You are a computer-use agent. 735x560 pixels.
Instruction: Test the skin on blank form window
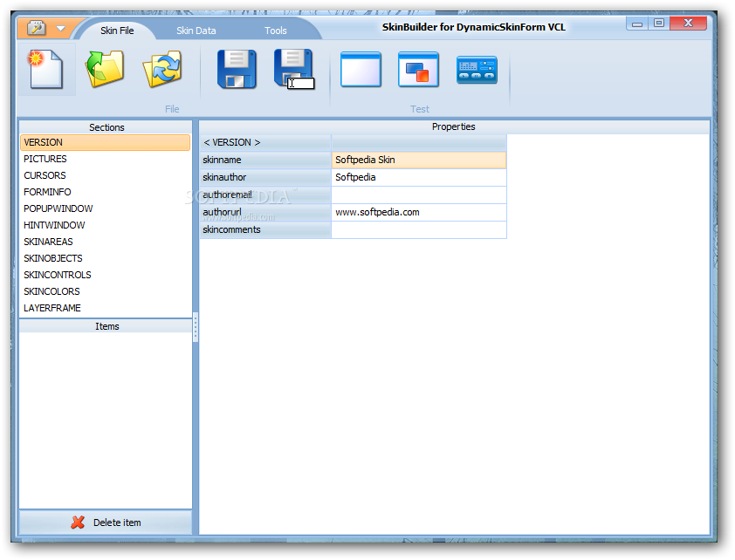point(361,69)
